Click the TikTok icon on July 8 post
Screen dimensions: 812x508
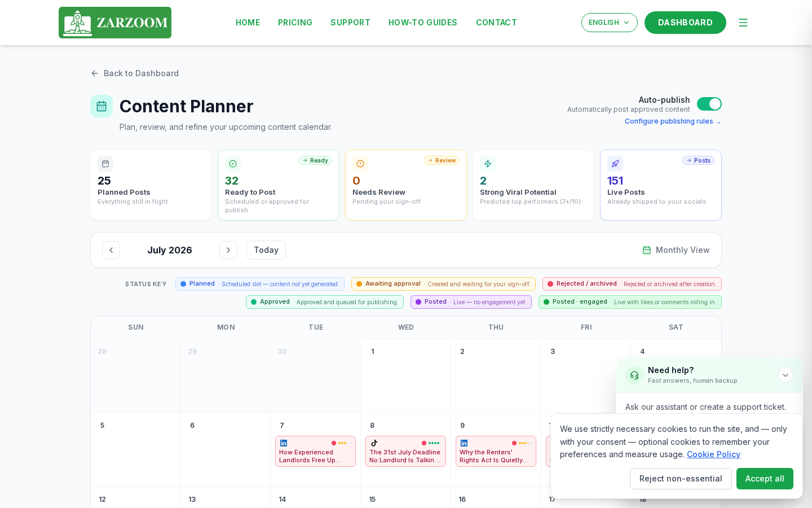[x=374, y=443]
